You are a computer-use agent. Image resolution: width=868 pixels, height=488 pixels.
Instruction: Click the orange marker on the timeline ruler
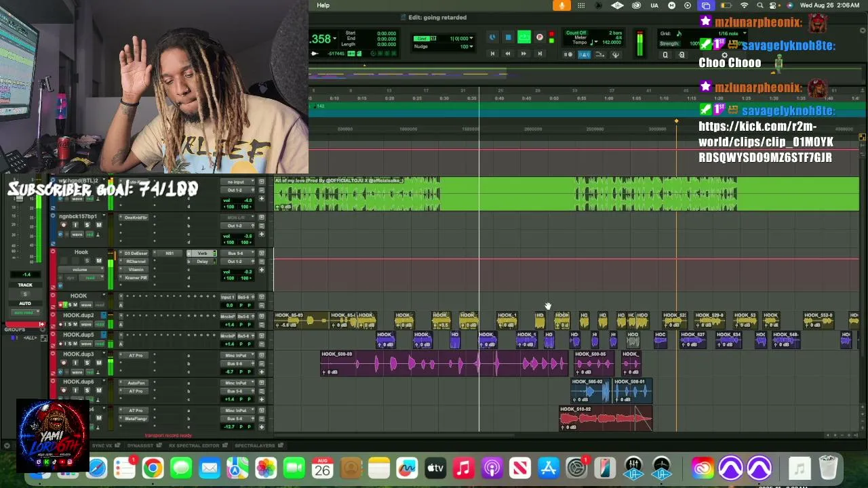[x=676, y=122]
